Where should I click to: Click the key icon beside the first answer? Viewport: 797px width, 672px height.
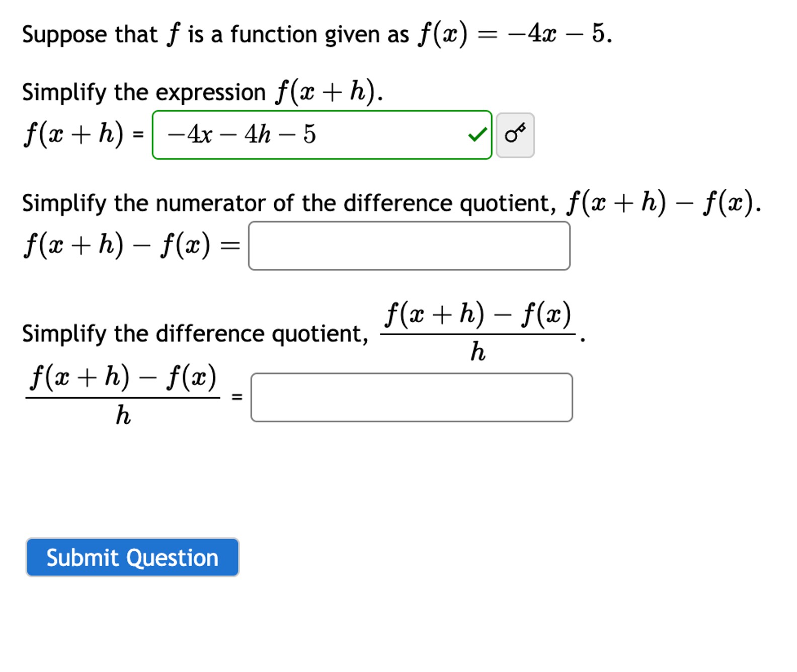[514, 135]
